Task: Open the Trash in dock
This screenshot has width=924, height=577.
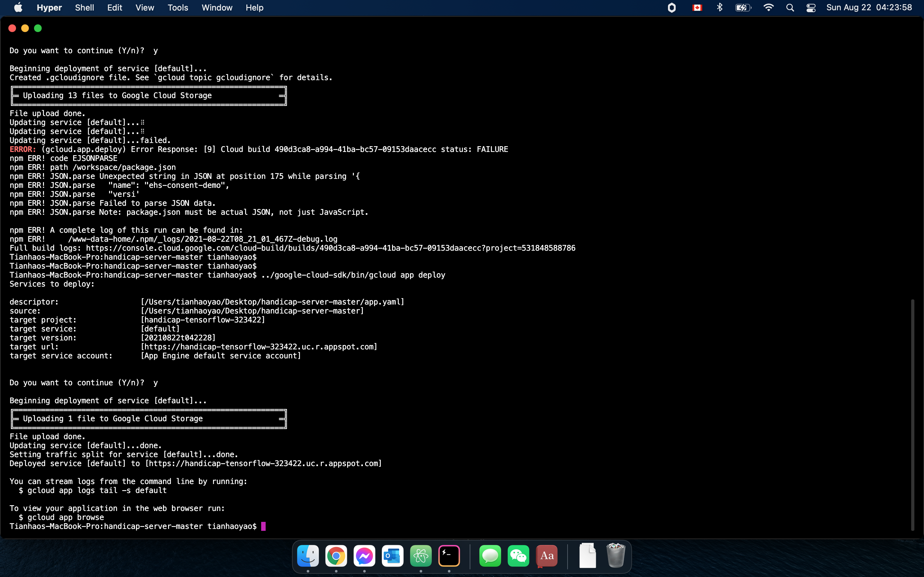Action: click(x=615, y=556)
